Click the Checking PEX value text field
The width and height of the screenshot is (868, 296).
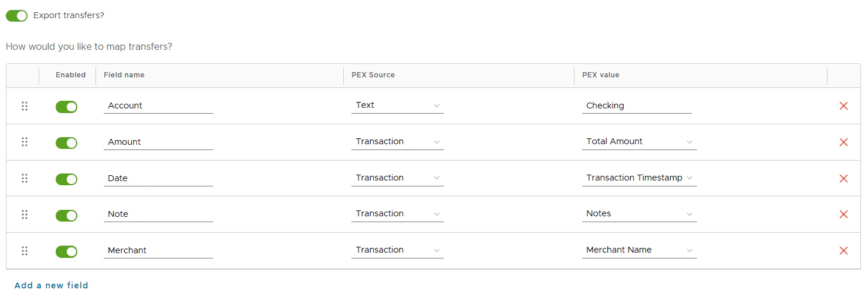coord(636,106)
